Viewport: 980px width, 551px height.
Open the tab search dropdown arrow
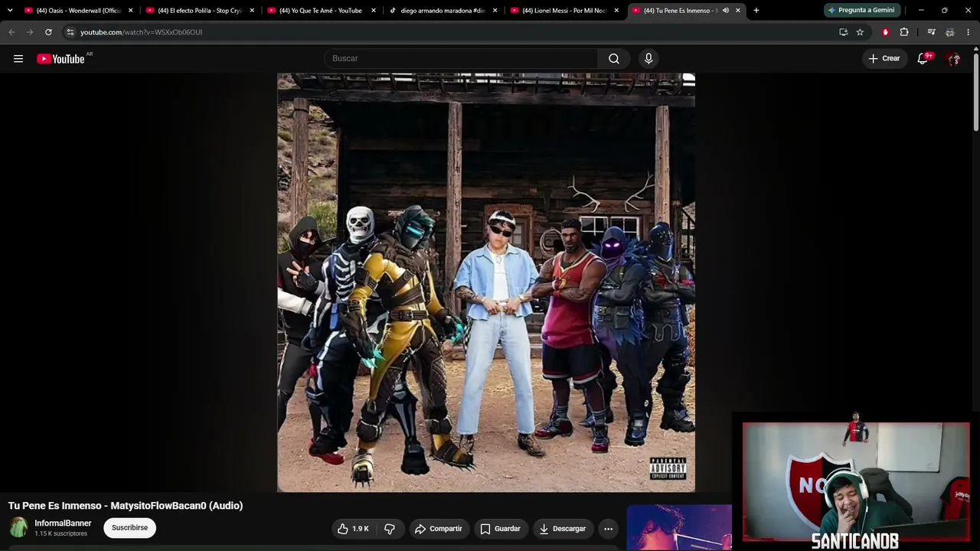click(x=10, y=11)
